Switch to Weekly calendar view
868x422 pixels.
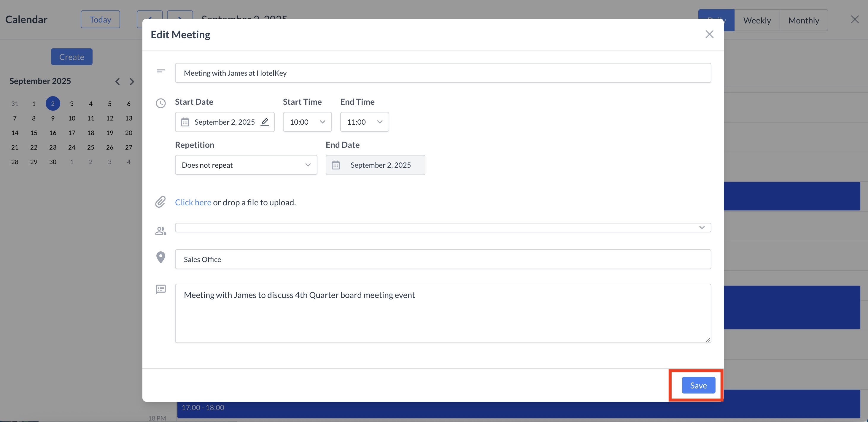[x=757, y=20]
